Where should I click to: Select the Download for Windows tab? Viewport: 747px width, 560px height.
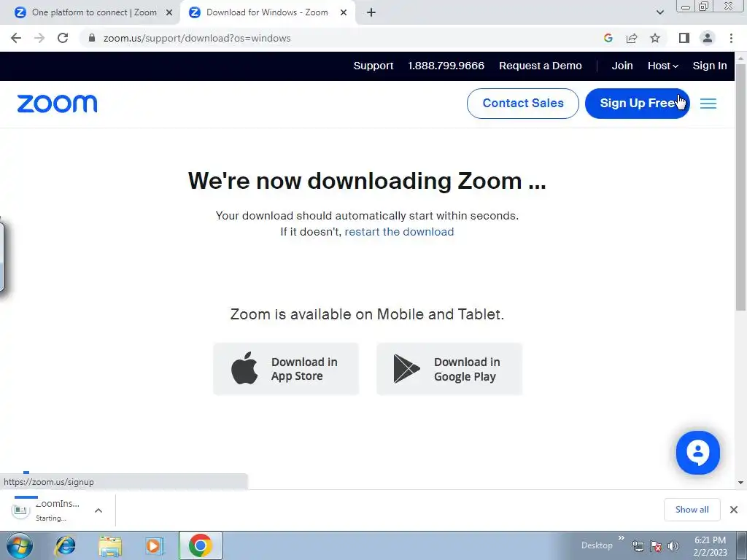[x=267, y=13]
